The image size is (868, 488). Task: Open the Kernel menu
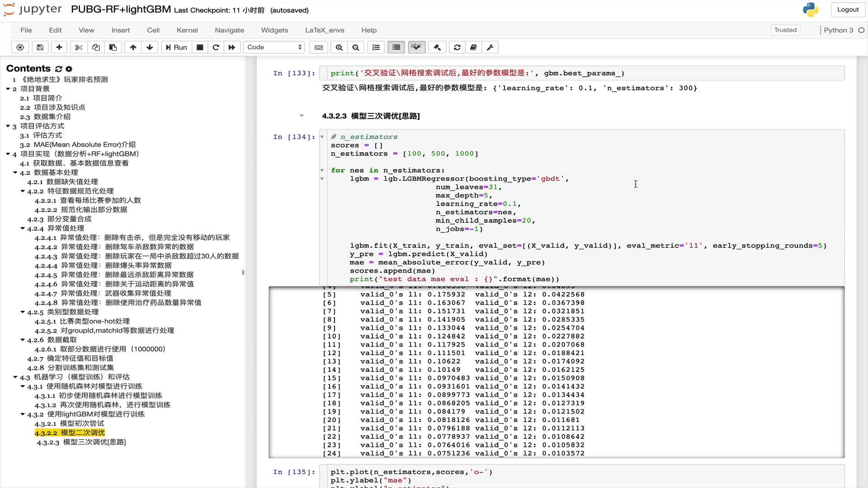(x=187, y=30)
